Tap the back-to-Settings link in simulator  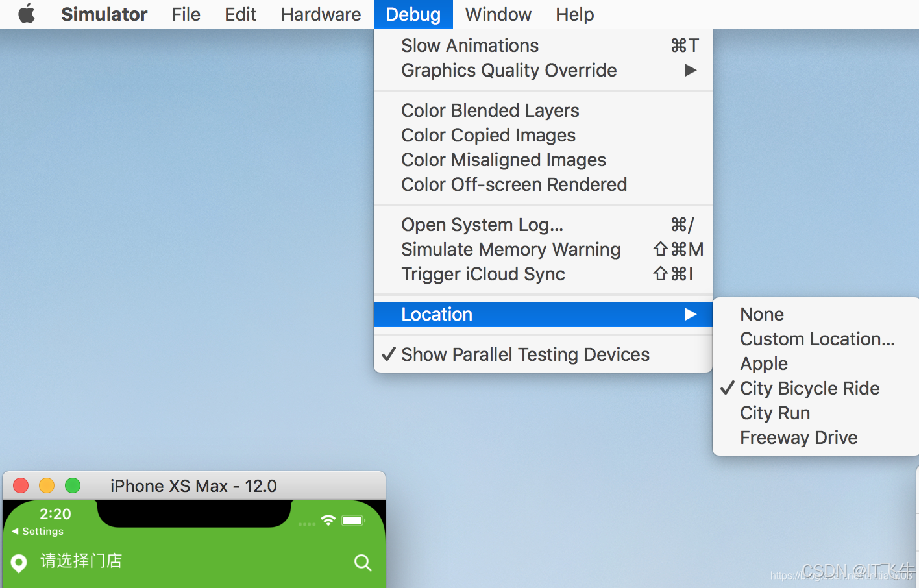tap(38, 531)
